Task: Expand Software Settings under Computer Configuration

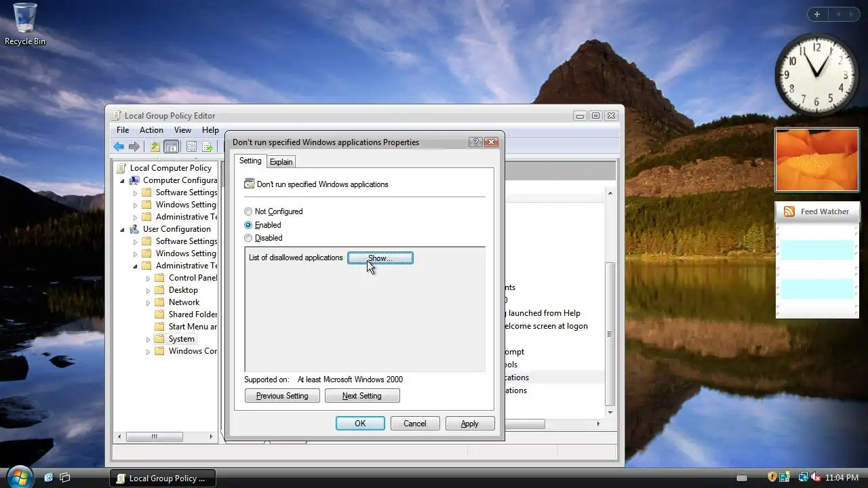Action: [136, 192]
